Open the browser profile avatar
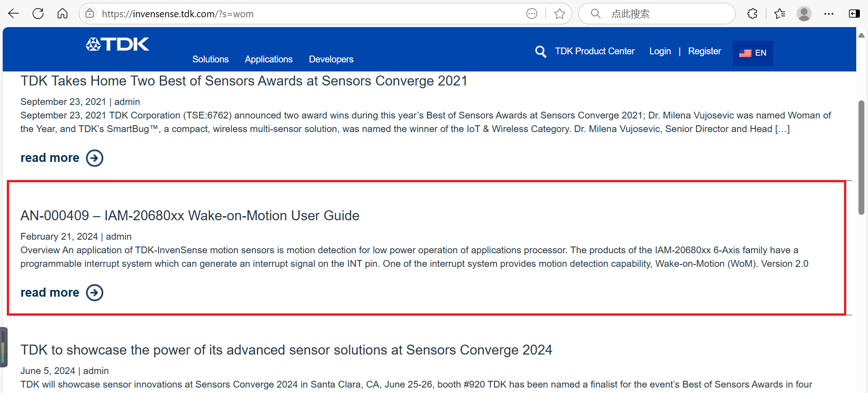The image size is (868, 393). click(804, 14)
